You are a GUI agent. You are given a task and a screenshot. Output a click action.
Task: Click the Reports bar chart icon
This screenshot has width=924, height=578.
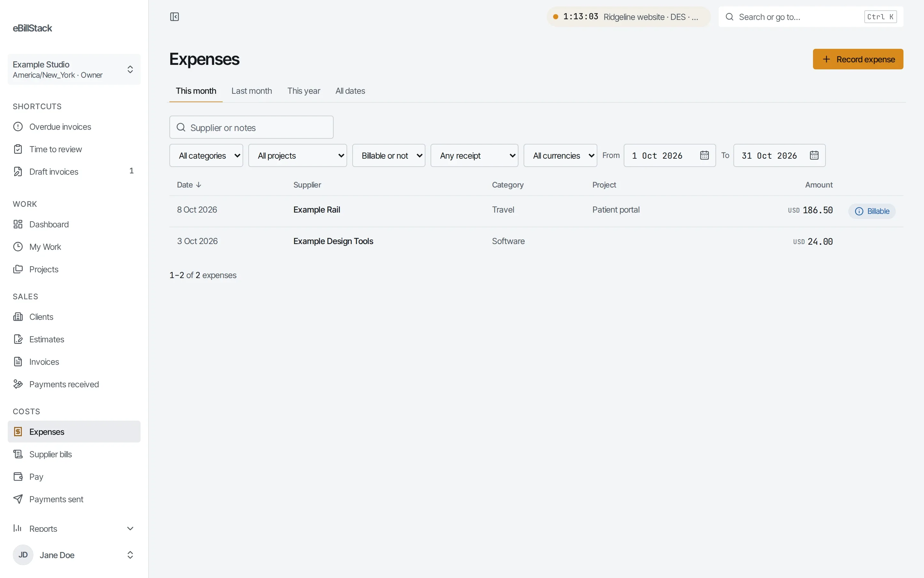pos(18,528)
